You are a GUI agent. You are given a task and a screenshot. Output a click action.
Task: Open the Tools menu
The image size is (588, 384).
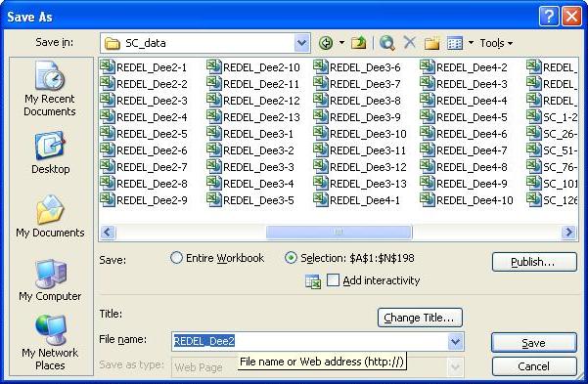click(496, 43)
